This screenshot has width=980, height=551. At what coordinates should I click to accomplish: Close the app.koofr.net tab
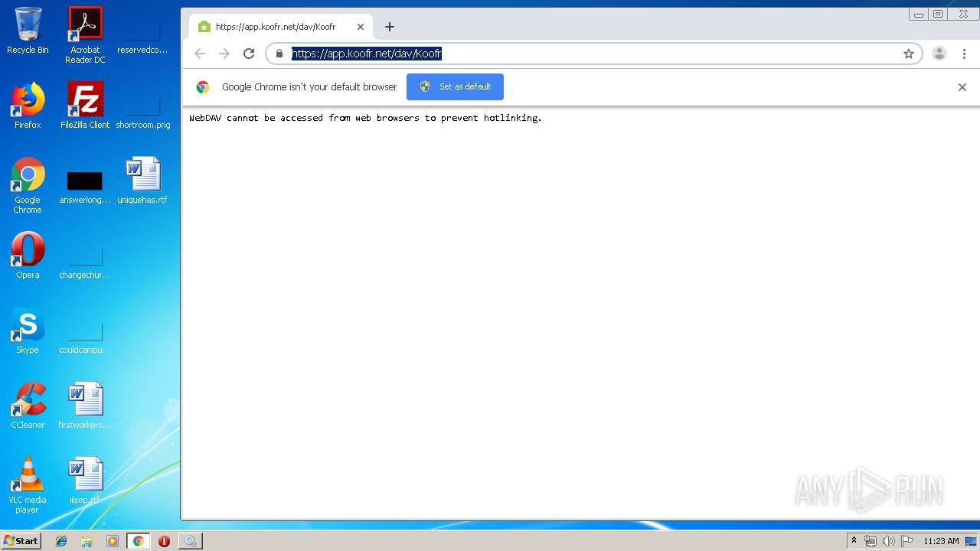coord(361,27)
